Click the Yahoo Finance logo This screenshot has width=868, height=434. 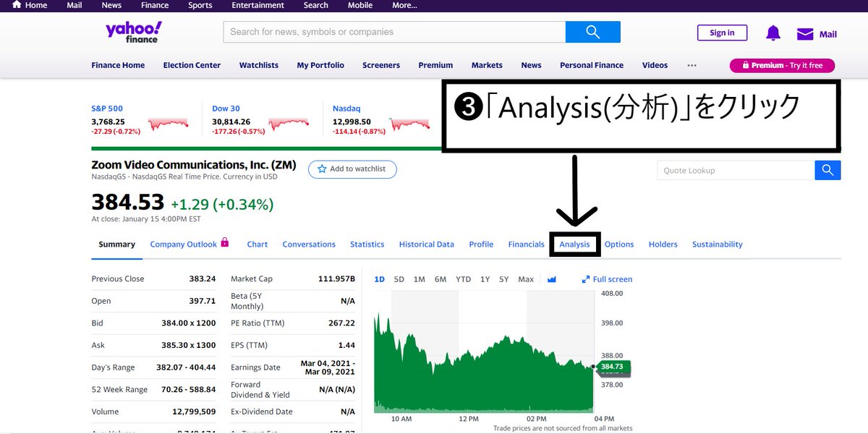pyautogui.click(x=134, y=32)
